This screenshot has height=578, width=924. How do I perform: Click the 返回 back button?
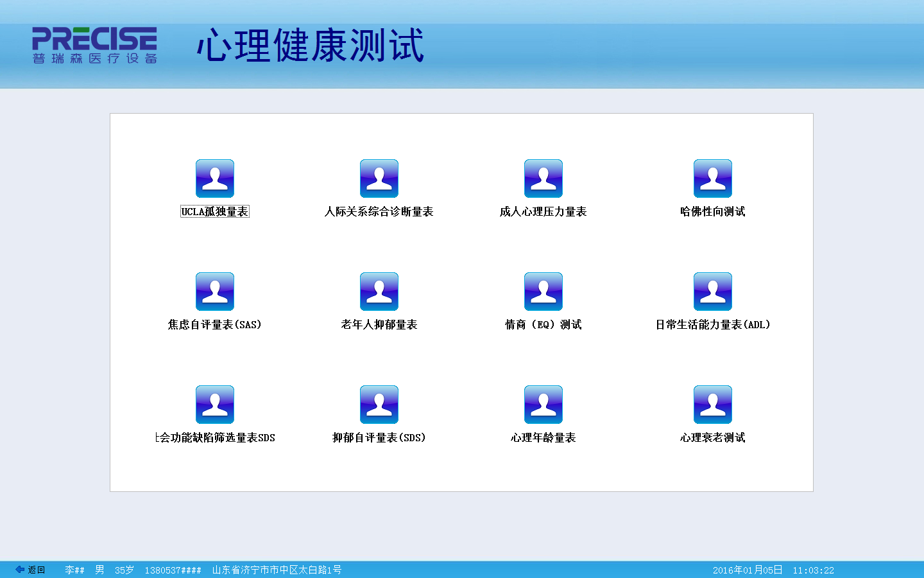point(30,570)
